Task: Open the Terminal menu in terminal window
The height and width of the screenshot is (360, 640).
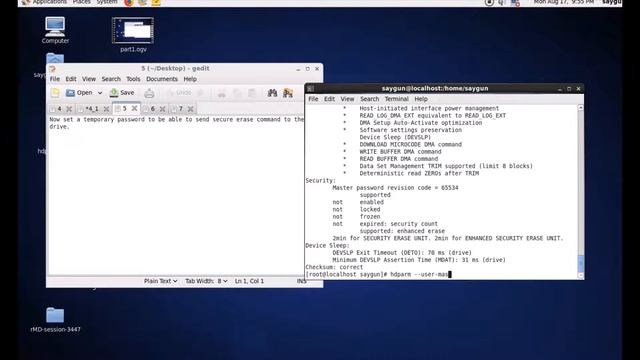Action: (x=396, y=99)
